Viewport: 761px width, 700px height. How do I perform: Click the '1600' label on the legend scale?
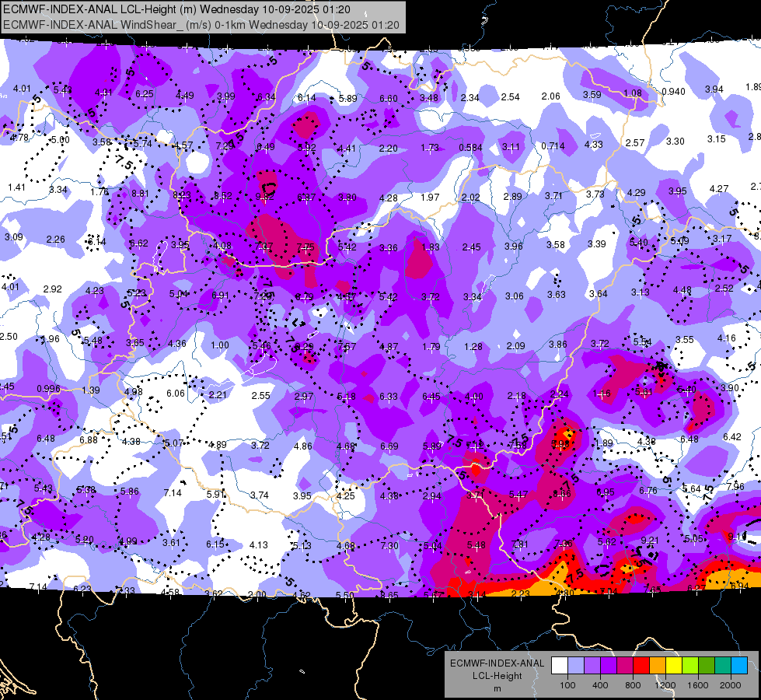698,685
